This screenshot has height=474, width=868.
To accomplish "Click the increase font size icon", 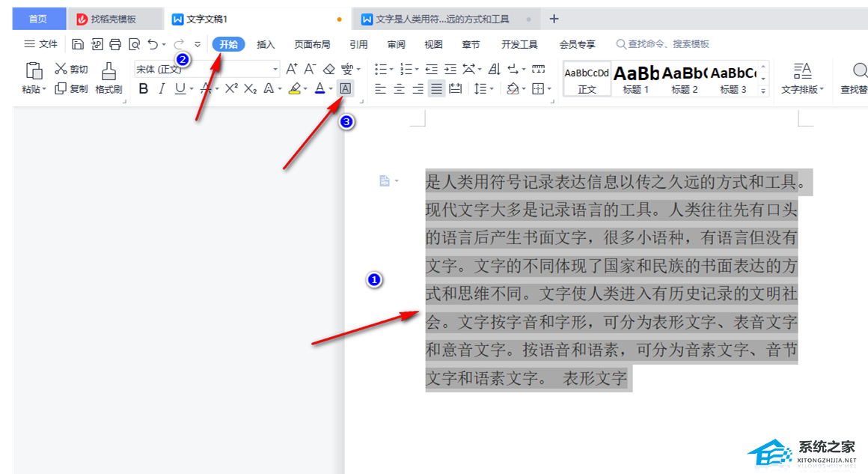I will [292, 70].
